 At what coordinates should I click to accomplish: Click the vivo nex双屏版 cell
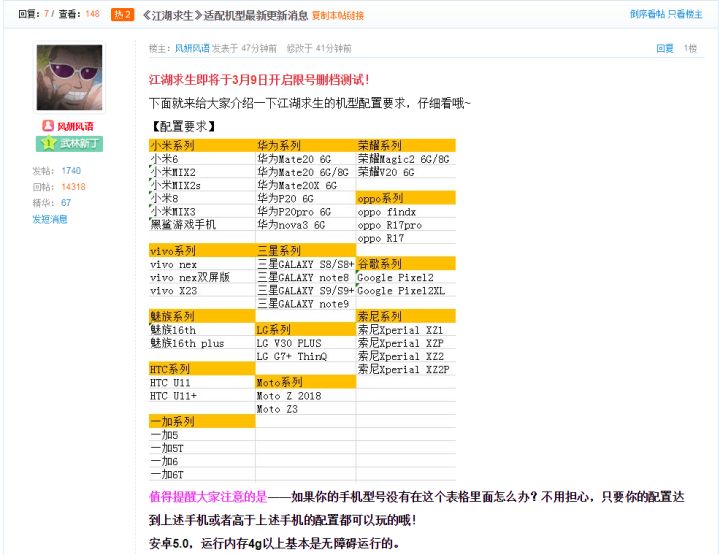click(x=202, y=277)
